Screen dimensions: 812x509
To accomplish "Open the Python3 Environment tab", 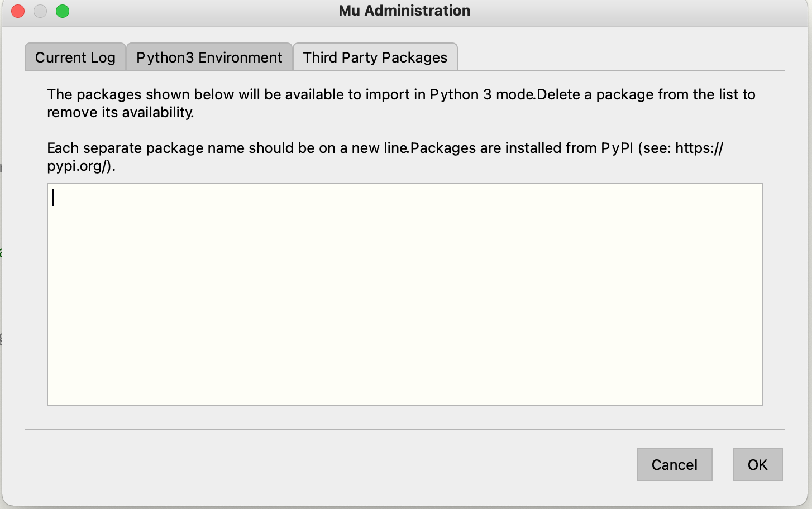I will click(x=209, y=57).
